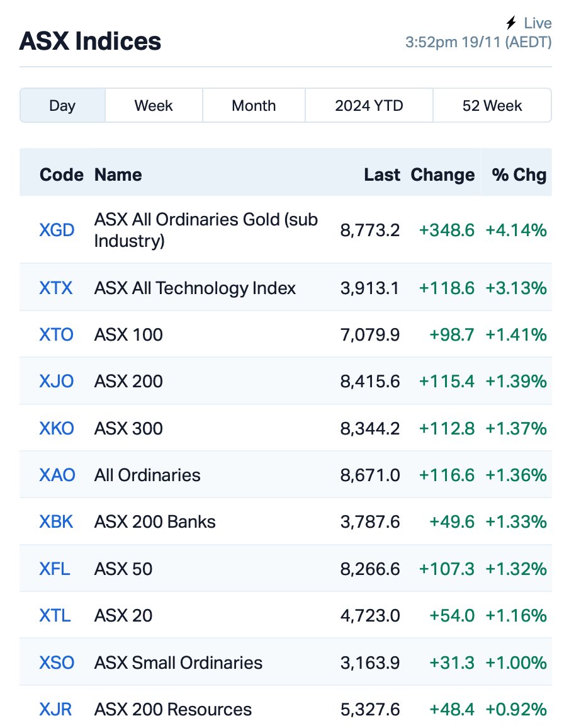Sort by the Last column header
569x728 pixels.
click(381, 175)
